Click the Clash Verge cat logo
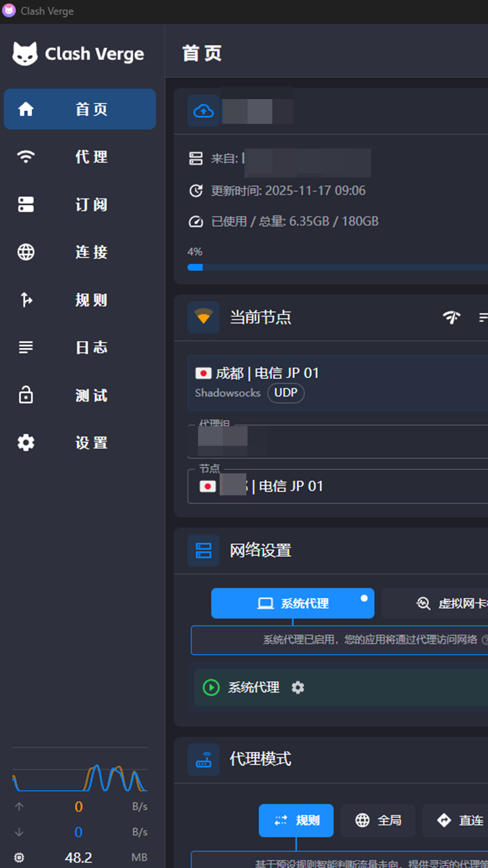The height and width of the screenshot is (868, 488). click(25, 53)
